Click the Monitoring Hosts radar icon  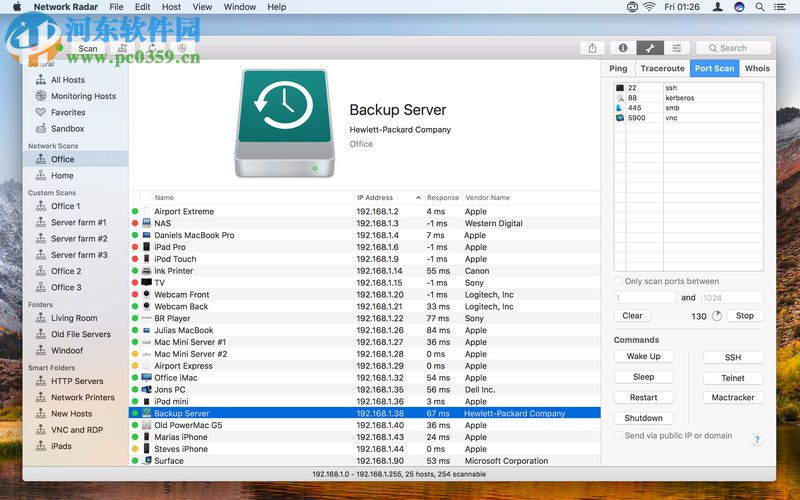coord(41,96)
